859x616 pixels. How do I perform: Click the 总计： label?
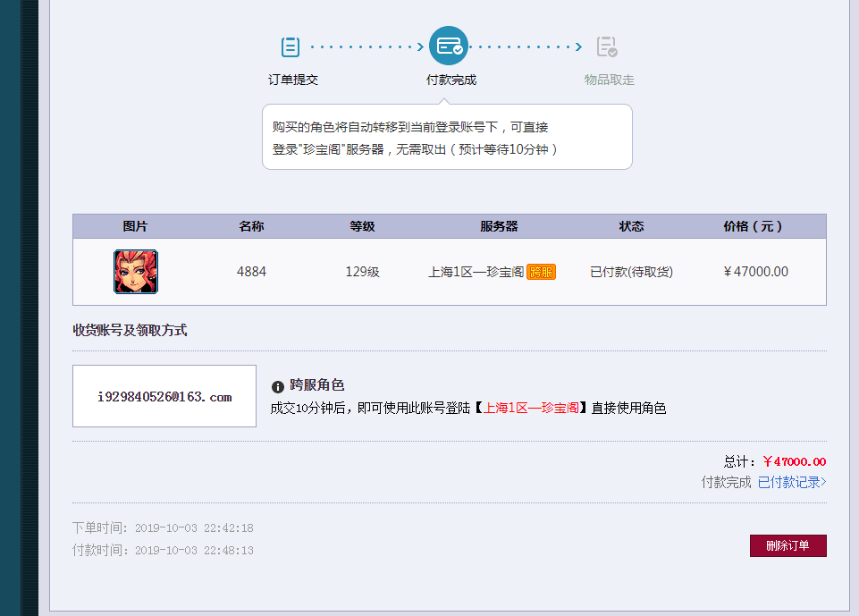click(x=740, y=461)
